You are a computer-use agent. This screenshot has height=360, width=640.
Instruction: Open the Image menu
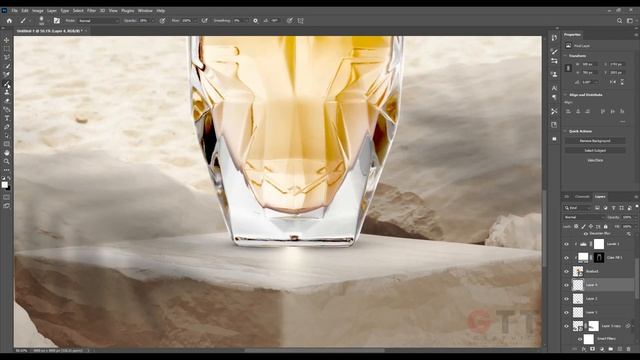click(x=38, y=11)
